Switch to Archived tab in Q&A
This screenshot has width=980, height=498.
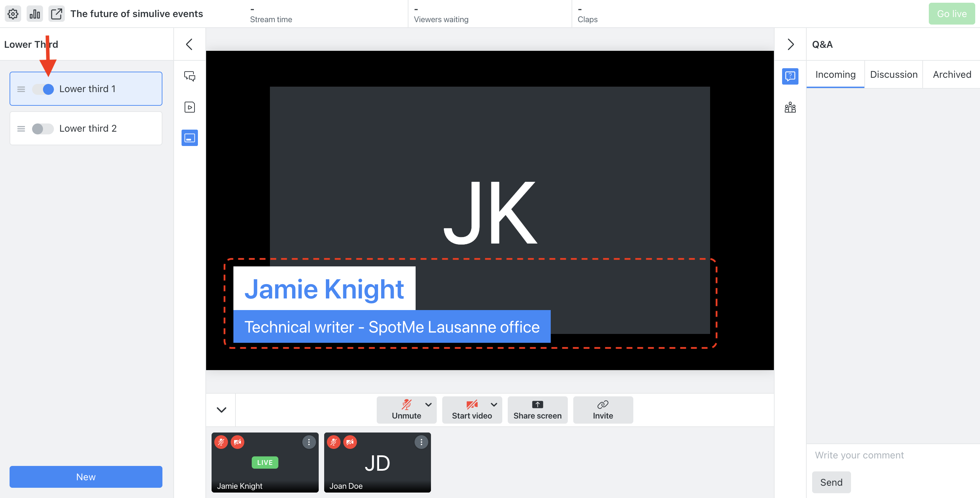952,74
